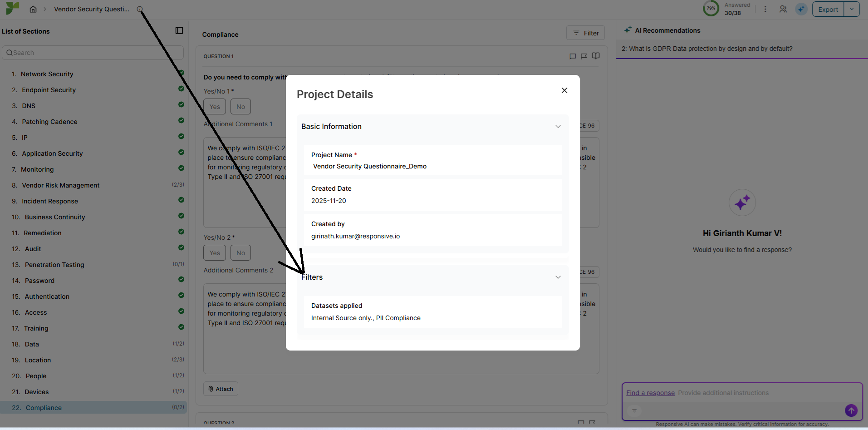Viewport: 868px width, 430px height.
Task: Open the Data section
Action: point(94,344)
